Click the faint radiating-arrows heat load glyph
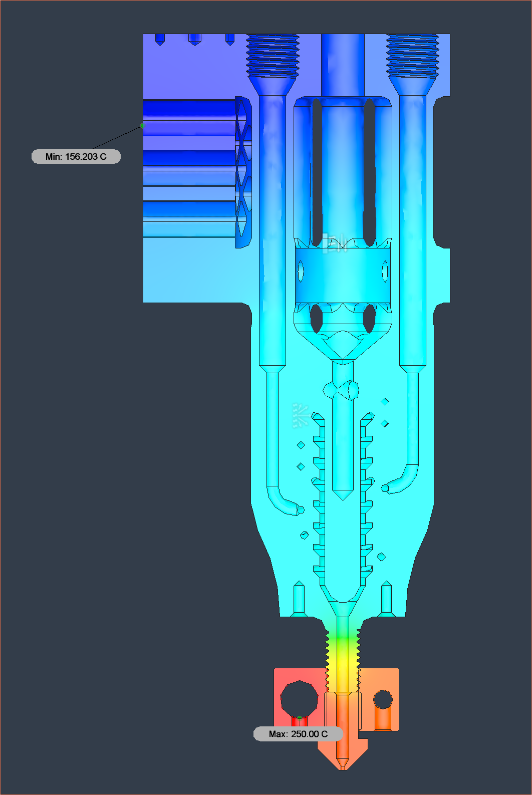532x795 pixels. pyautogui.click(x=300, y=416)
